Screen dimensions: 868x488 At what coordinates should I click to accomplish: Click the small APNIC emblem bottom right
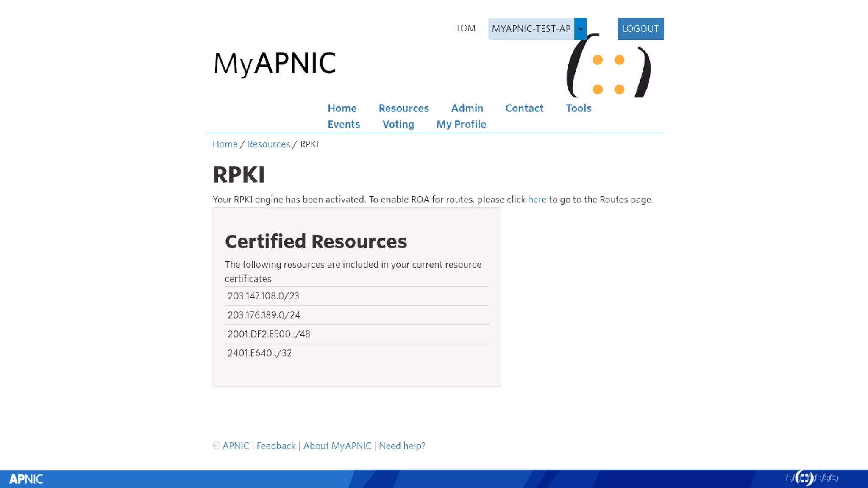pos(804,478)
